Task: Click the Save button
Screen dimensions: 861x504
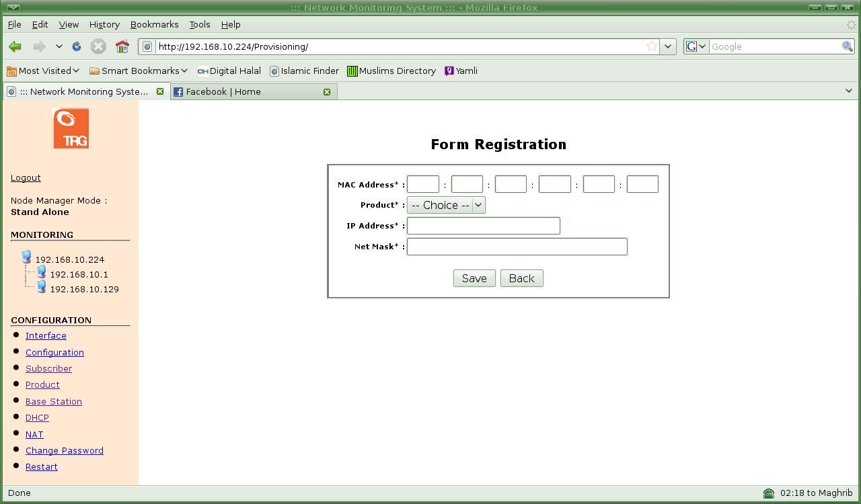Action: pos(474,278)
